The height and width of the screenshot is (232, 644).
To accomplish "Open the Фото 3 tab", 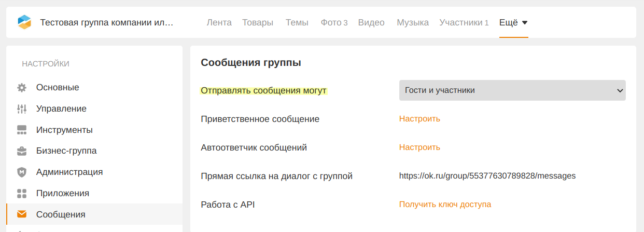I will (334, 22).
